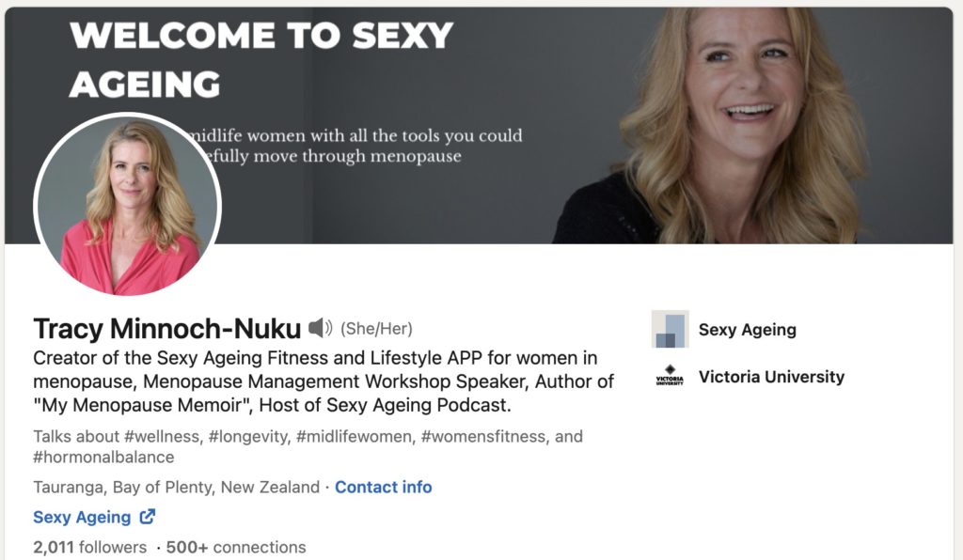Click the #hormonalbalance hashtag text

(103, 457)
